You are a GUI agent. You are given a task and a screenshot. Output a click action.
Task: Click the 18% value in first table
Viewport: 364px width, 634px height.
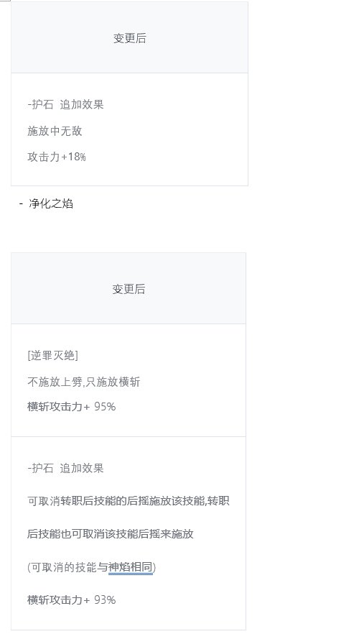[x=77, y=157]
